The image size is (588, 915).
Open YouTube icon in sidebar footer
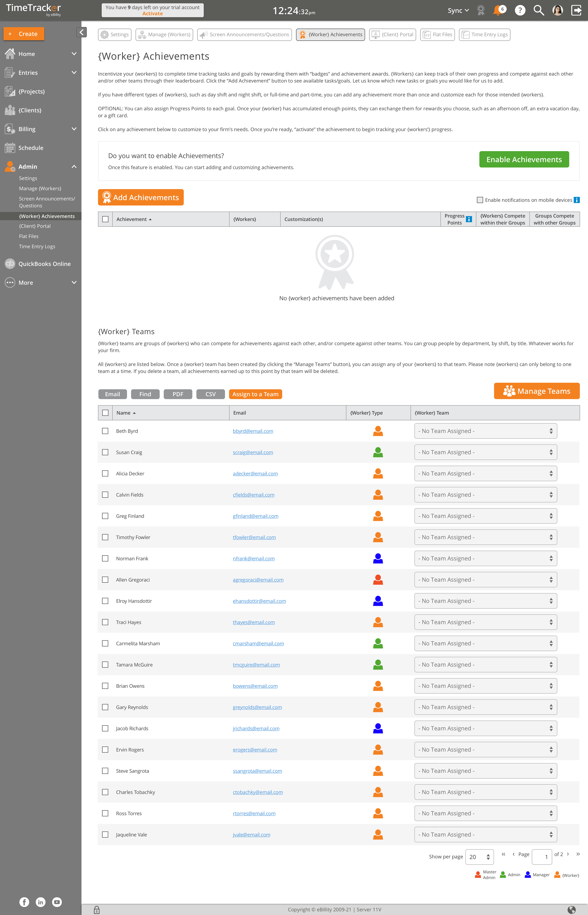57,902
